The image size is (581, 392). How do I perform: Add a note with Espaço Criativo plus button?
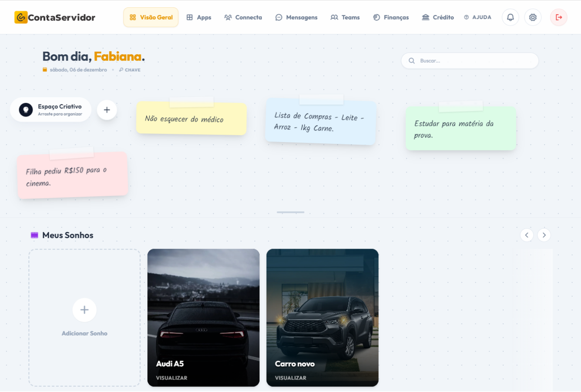(107, 110)
